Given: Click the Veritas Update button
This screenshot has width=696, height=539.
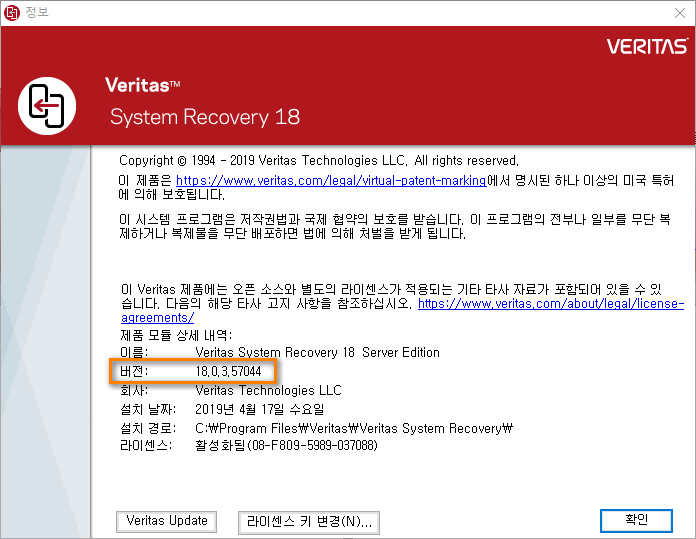Looking at the screenshot, I should pos(166,521).
